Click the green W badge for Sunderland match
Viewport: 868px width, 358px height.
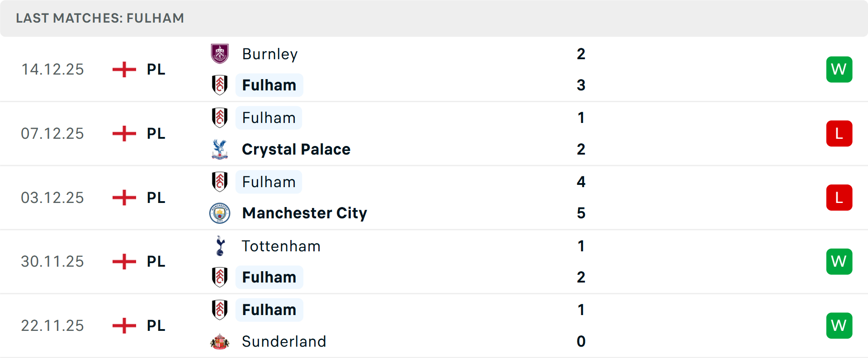point(839,325)
